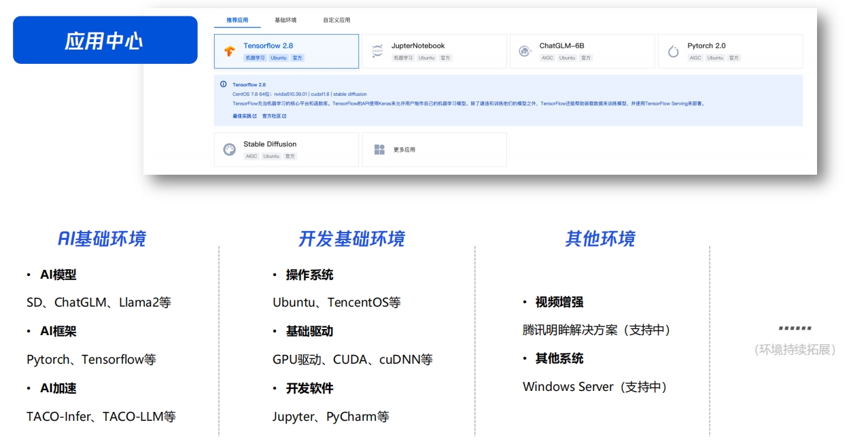868x448 pixels.
Task: Open the 最佳实践 link
Action: pyautogui.click(x=245, y=116)
